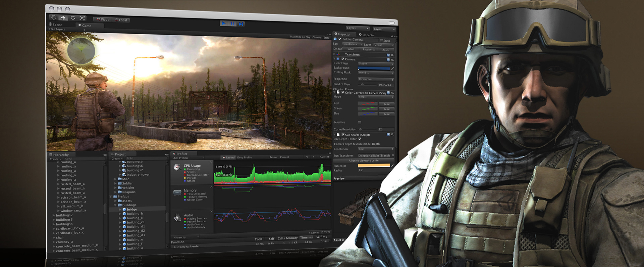The height and width of the screenshot is (267, 644).
Task: Open the second Inspector tab
Action: [x=367, y=35]
